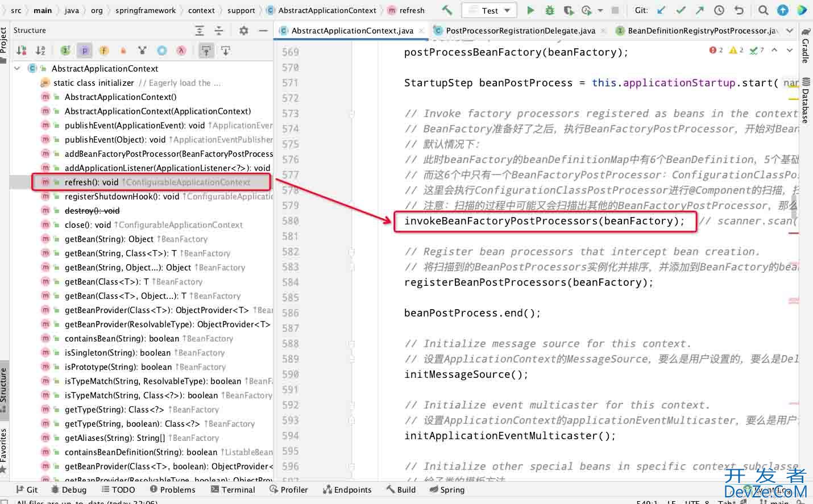The height and width of the screenshot is (504, 813).
Task: Open Search Everywhere magnifier icon
Action: point(764,10)
